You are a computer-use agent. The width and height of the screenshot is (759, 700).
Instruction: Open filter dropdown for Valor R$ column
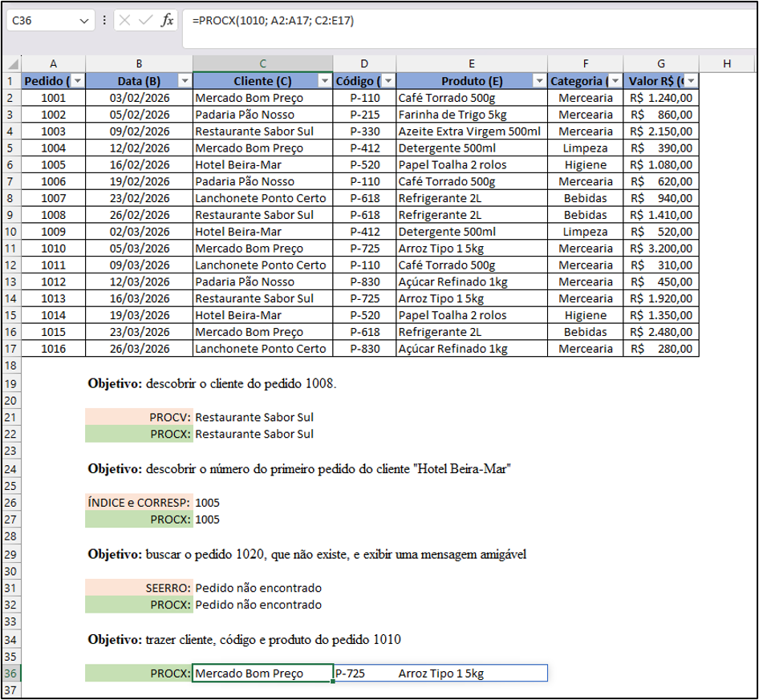click(x=691, y=81)
